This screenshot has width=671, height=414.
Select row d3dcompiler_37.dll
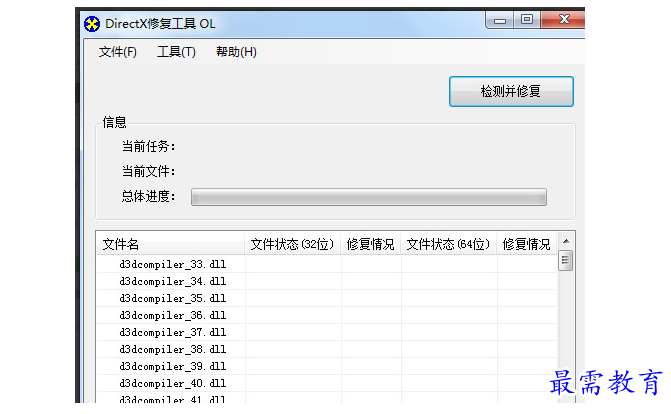(327, 332)
